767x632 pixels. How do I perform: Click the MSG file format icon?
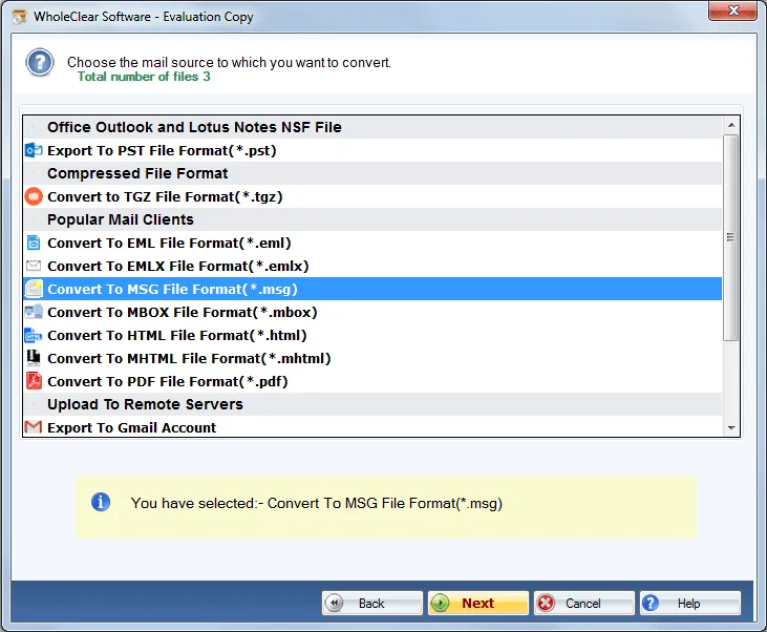pos(33,289)
